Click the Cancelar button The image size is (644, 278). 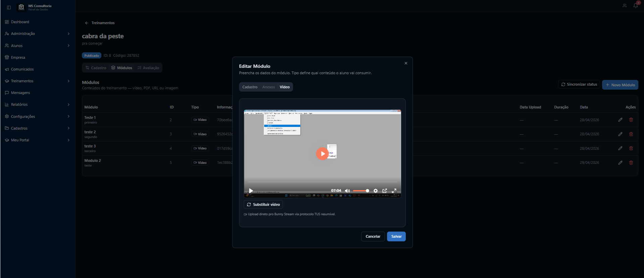(x=373, y=236)
